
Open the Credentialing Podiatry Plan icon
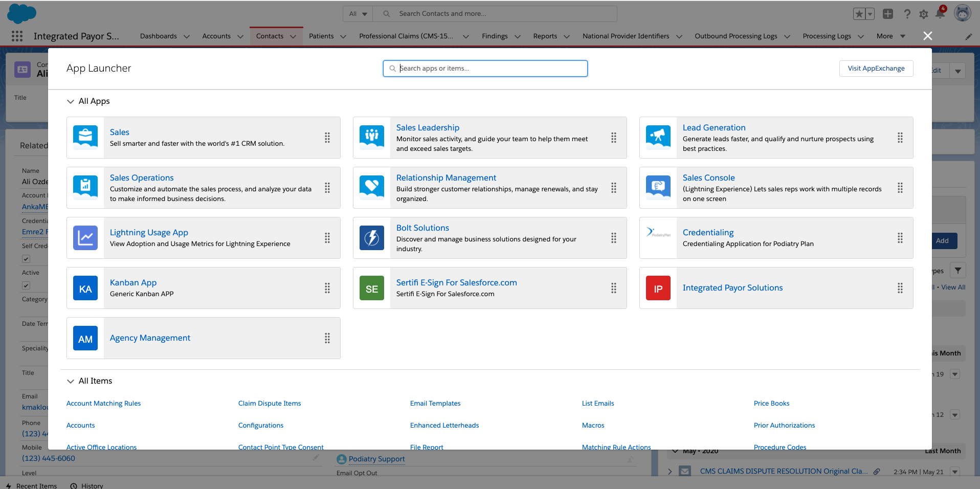click(658, 233)
